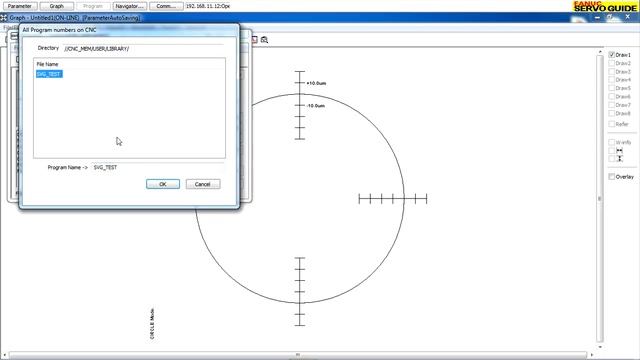The height and width of the screenshot is (360, 640).
Task: Open the Parameter window button
Action: [20, 6]
